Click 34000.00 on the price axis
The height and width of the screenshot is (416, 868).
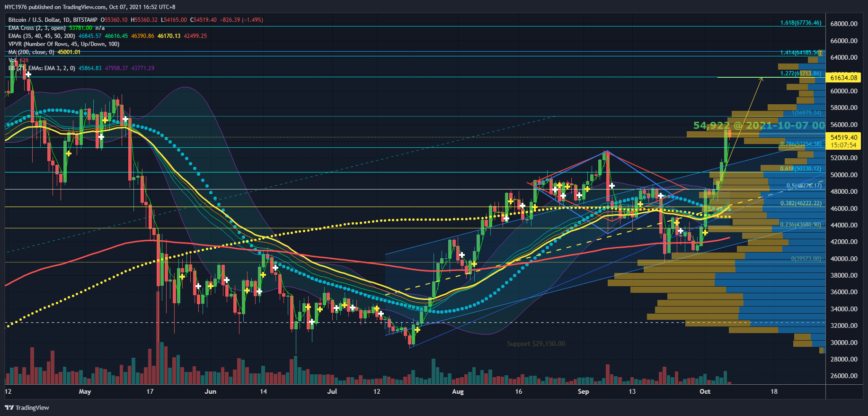click(x=844, y=309)
